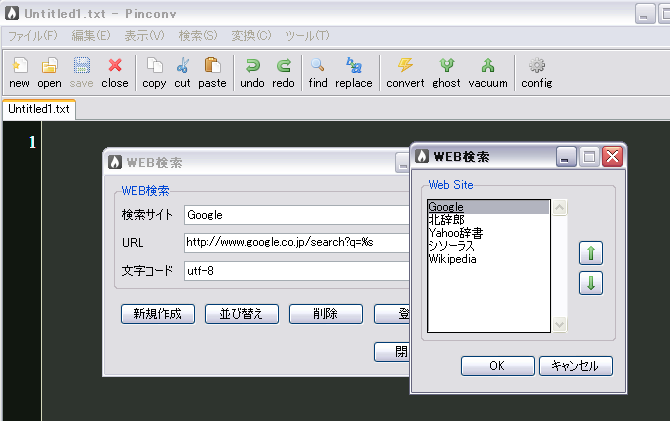The width and height of the screenshot is (670, 421).
Task: Click the vacuum toolbar icon
Action: 488,65
